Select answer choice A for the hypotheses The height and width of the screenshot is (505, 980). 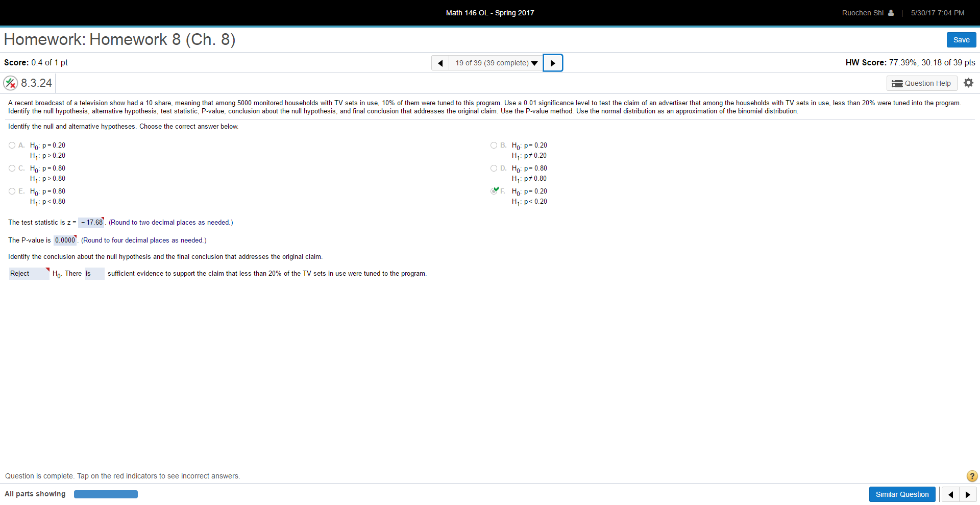[11, 145]
